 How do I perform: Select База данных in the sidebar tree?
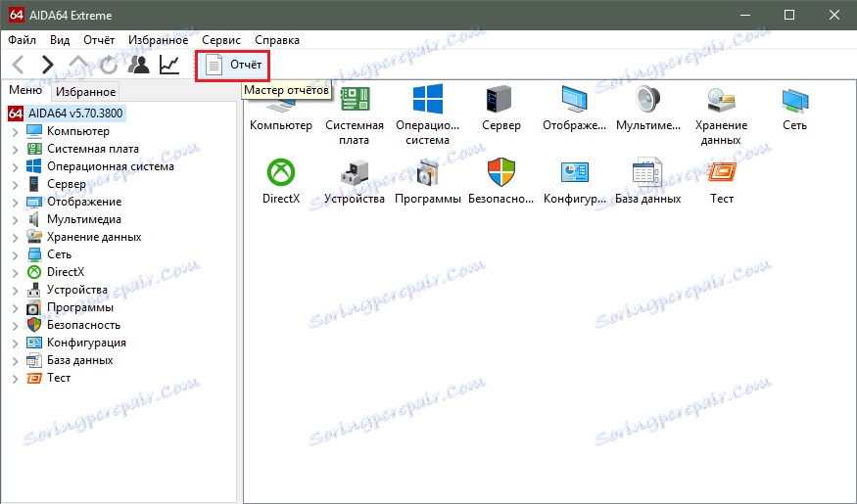(79, 360)
